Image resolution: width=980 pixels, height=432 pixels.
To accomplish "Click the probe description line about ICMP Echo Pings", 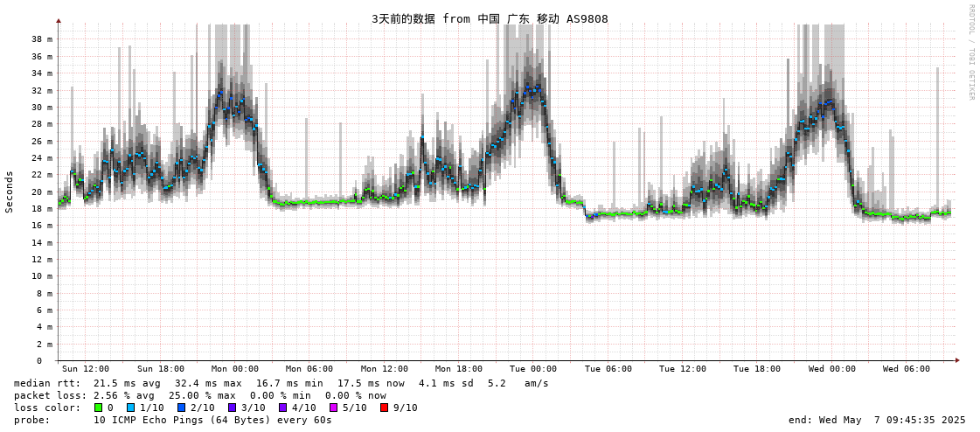I will coord(213,420).
